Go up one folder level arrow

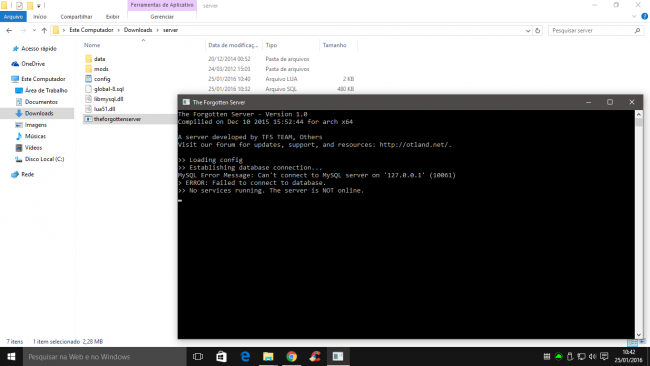click(x=44, y=30)
